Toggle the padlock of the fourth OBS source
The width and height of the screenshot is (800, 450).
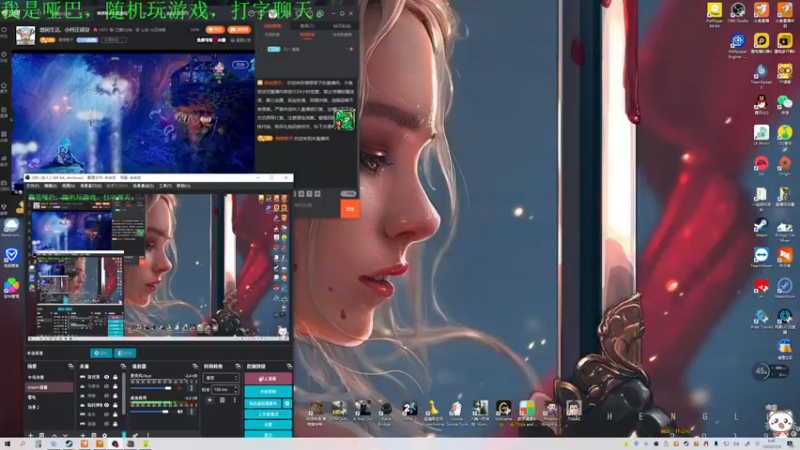click(115, 405)
